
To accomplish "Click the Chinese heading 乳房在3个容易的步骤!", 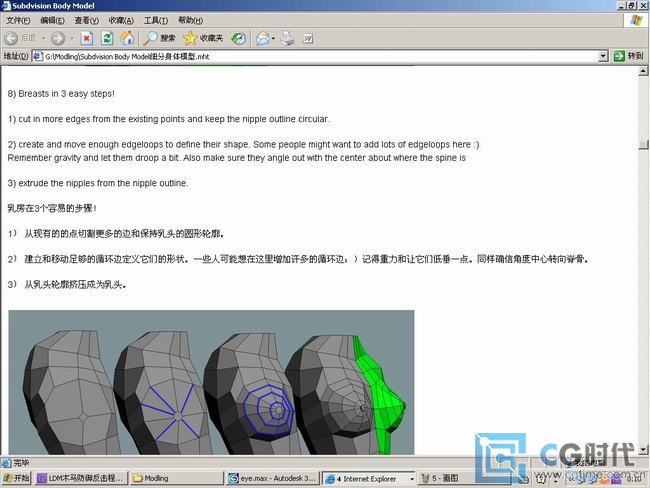I will [x=52, y=208].
